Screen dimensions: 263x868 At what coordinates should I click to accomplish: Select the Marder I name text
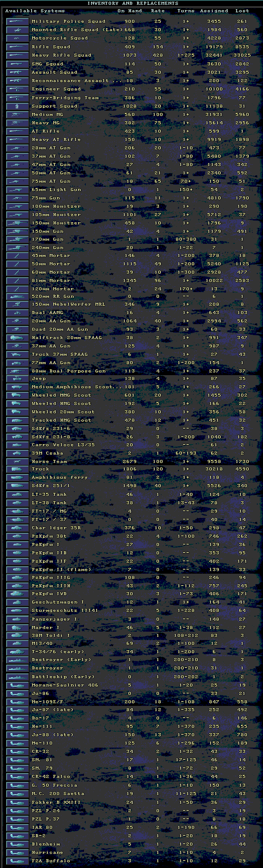pos(46,627)
